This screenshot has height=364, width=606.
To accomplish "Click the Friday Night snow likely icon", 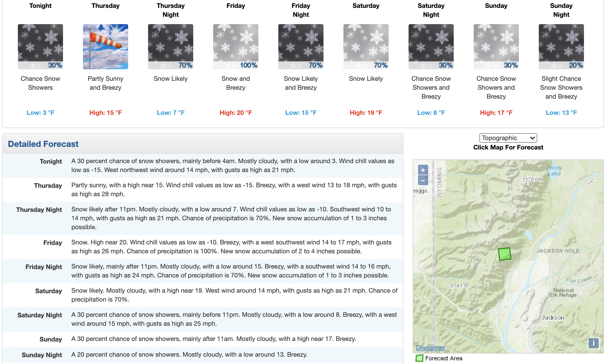I will click(x=301, y=47).
